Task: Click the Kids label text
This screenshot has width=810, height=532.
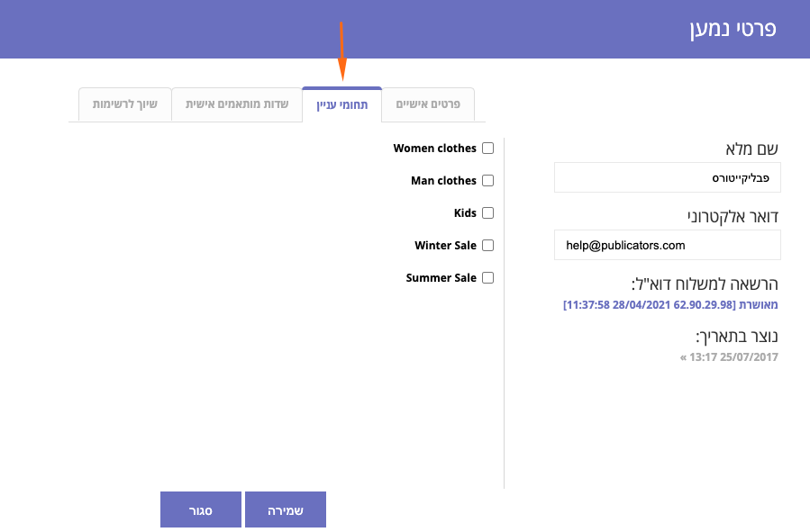Action: 465,213
